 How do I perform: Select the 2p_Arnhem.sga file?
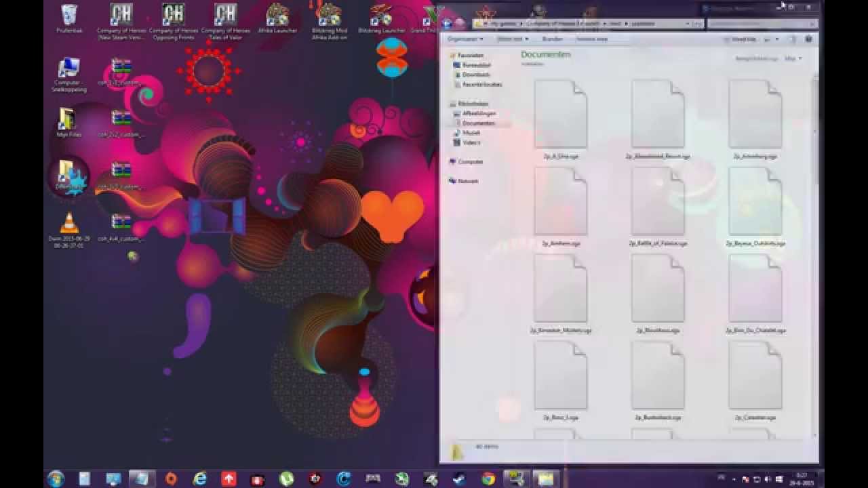[561, 207]
